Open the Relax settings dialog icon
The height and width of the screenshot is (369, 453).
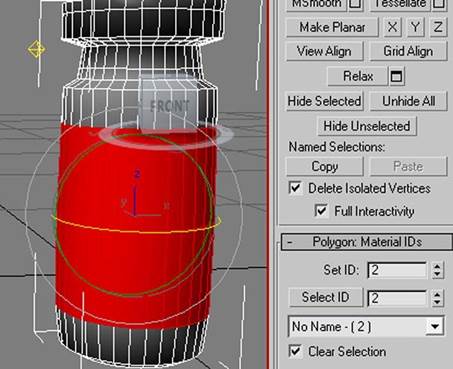click(396, 76)
